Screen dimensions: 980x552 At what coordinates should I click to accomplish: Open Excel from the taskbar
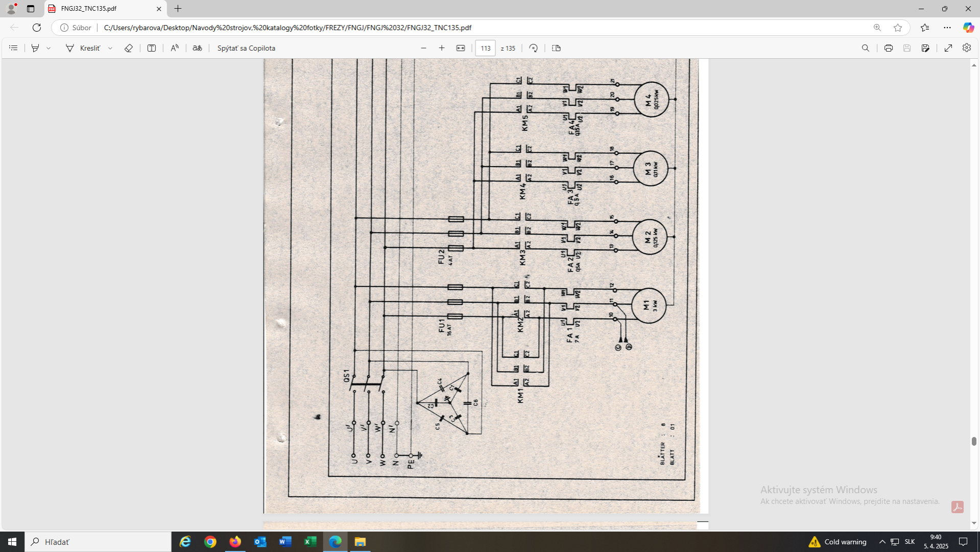(x=310, y=542)
